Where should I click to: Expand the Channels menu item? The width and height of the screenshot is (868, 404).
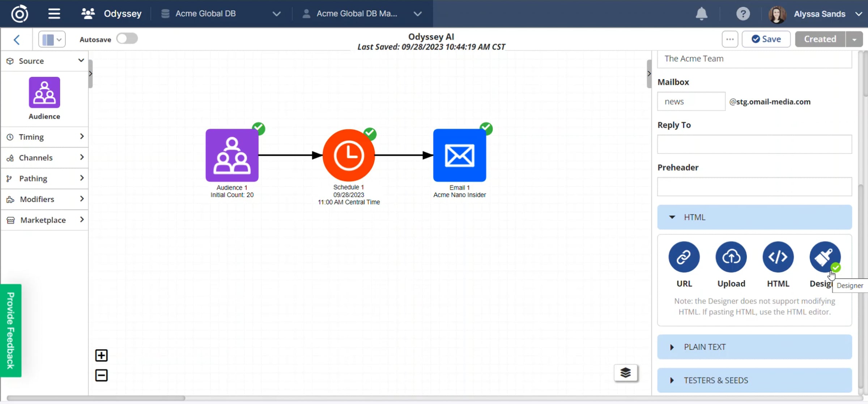coord(44,158)
